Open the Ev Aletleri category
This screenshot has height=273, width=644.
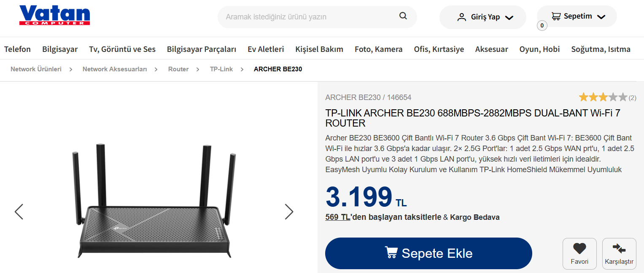point(266,49)
